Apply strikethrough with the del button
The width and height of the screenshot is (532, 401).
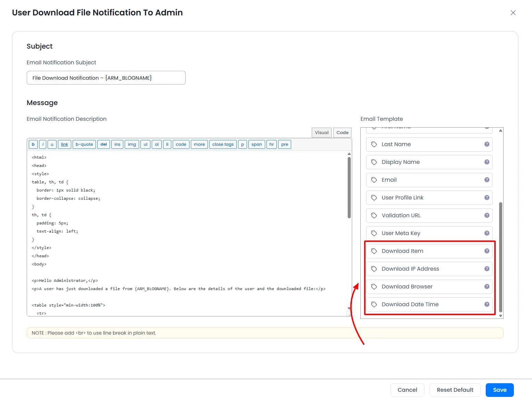click(x=103, y=144)
